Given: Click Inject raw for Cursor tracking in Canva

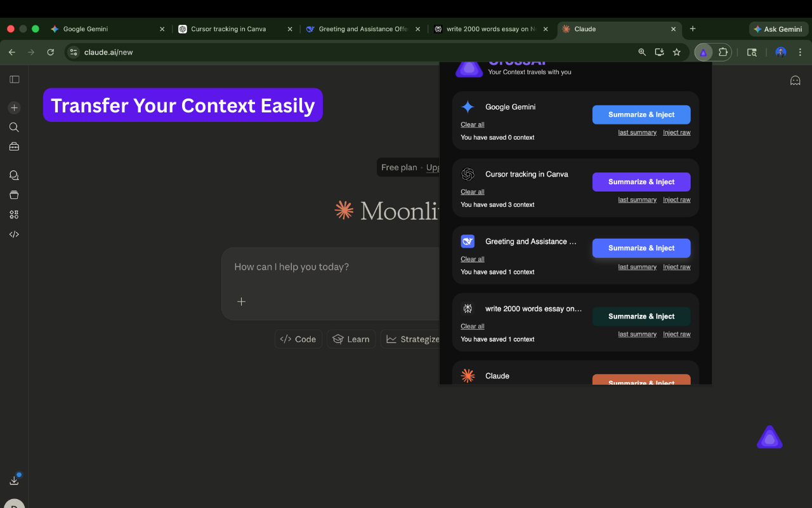Looking at the screenshot, I should pos(677,200).
